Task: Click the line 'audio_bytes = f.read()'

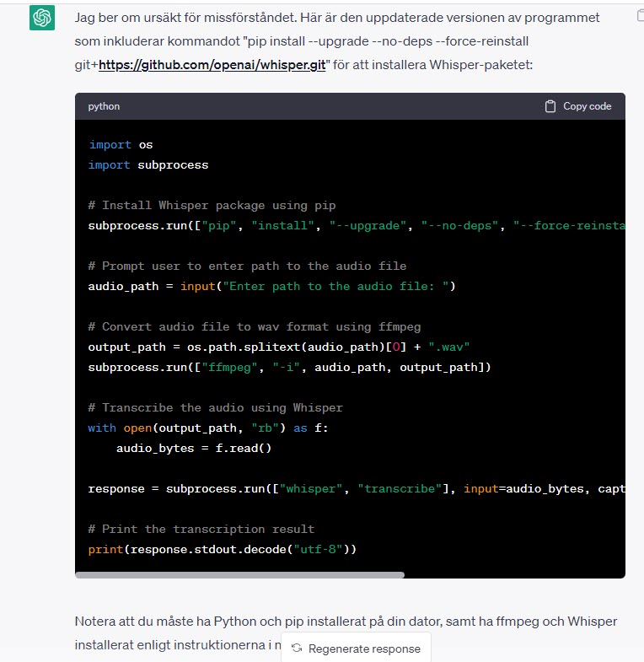Action: pos(194,449)
